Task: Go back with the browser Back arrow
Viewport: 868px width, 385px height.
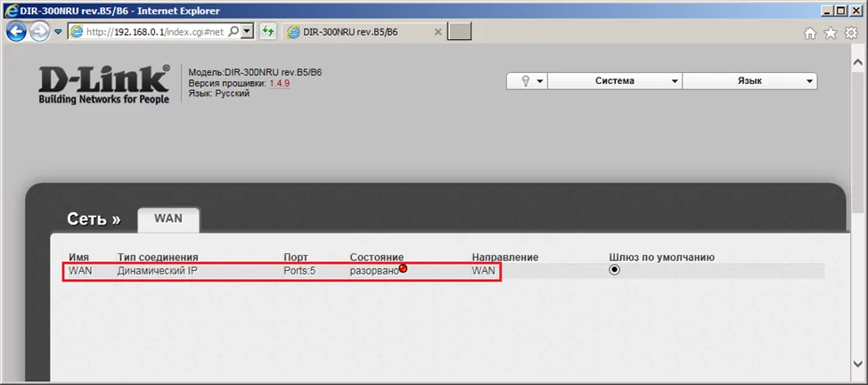Action: tap(16, 32)
